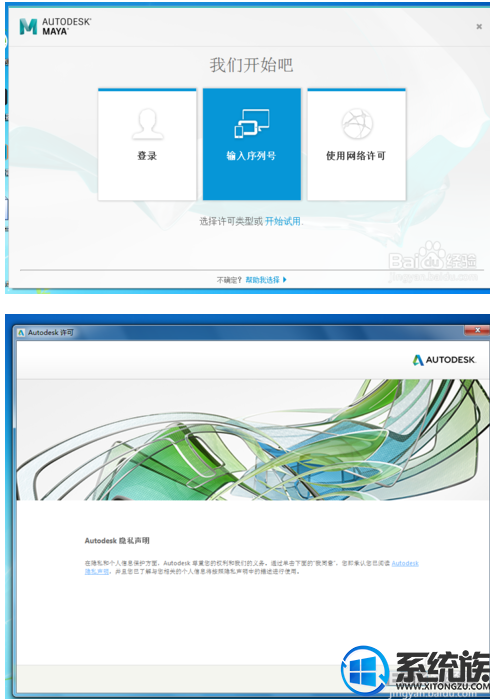Click the person icon on login card
Image resolution: width=490 pixels, height=699 pixels.
[148, 123]
